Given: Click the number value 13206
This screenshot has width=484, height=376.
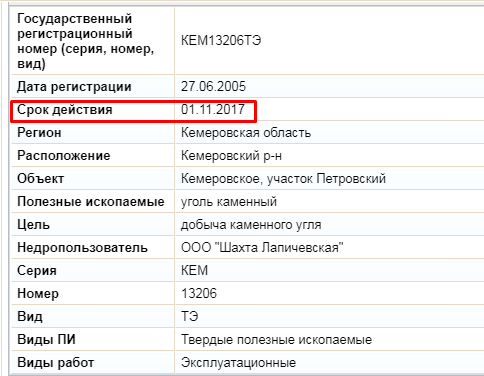Looking at the screenshot, I should coord(199,293).
